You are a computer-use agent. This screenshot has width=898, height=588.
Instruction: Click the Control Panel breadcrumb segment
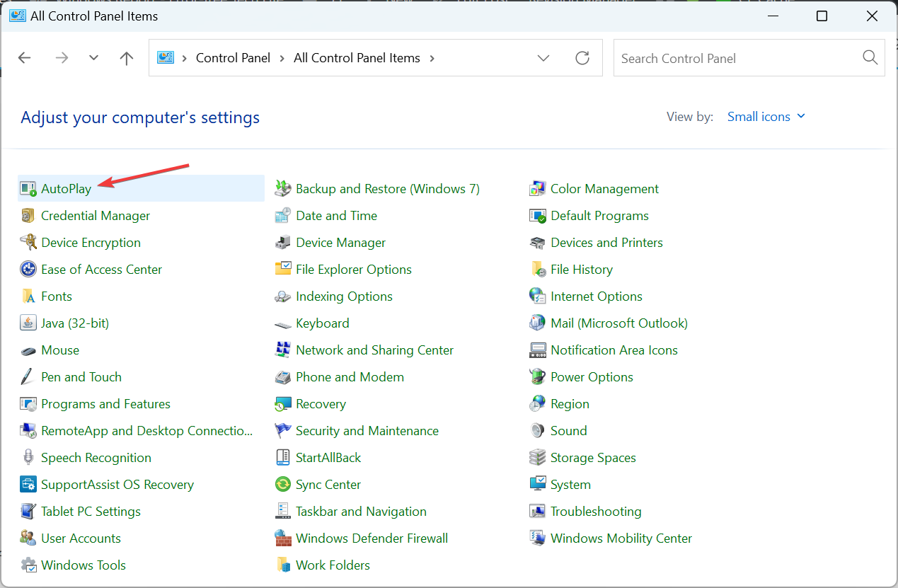pos(233,58)
